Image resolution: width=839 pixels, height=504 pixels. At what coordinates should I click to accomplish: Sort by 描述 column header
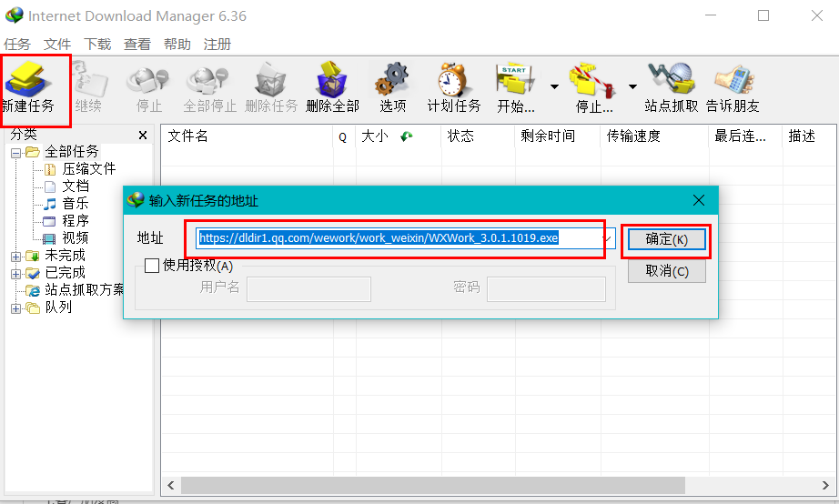(x=808, y=136)
